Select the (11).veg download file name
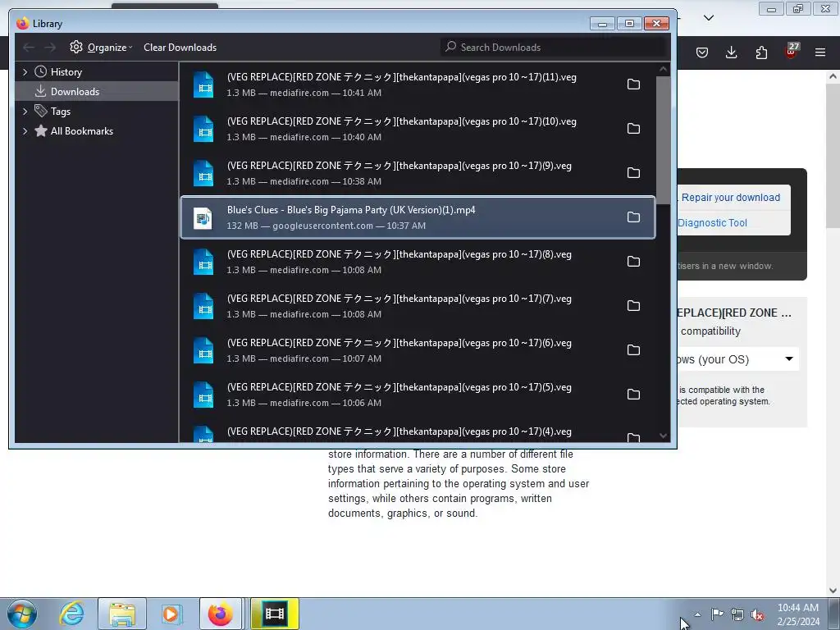The height and width of the screenshot is (630, 840). click(402, 77)
